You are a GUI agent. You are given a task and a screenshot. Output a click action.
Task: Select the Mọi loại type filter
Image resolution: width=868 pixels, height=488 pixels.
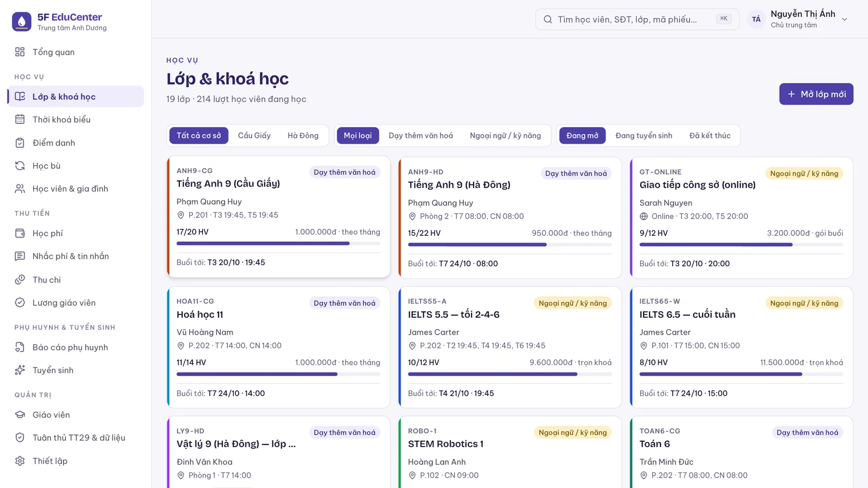point(358,136)
